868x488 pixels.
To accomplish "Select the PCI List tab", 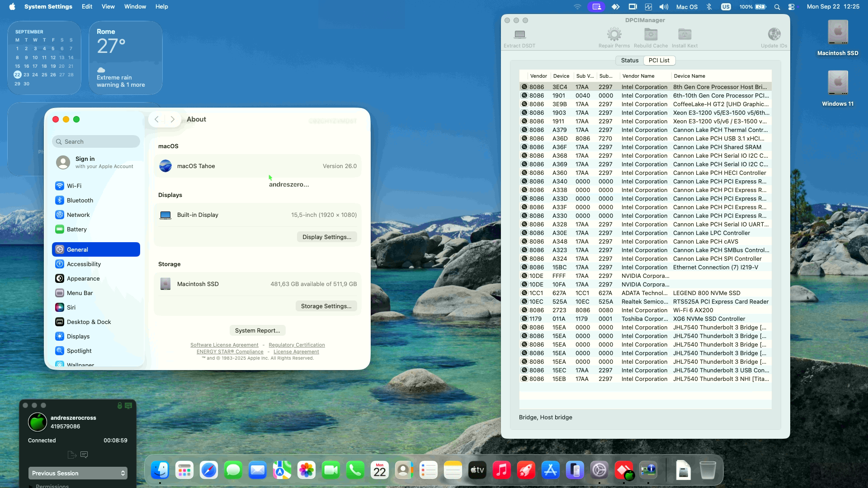I will pyautogui.click(x=659, y=61).
